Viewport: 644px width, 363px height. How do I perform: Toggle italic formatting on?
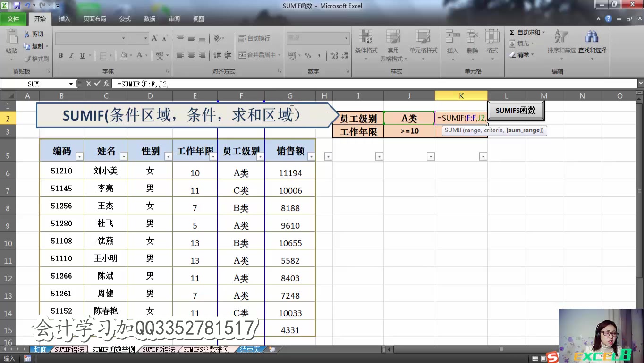point(71,55)
